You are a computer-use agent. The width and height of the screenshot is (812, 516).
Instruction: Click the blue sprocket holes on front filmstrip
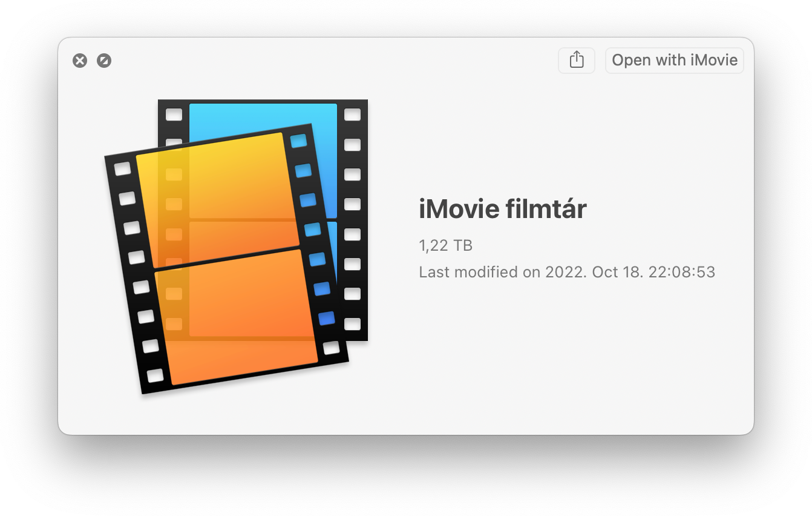pos(312,230)
